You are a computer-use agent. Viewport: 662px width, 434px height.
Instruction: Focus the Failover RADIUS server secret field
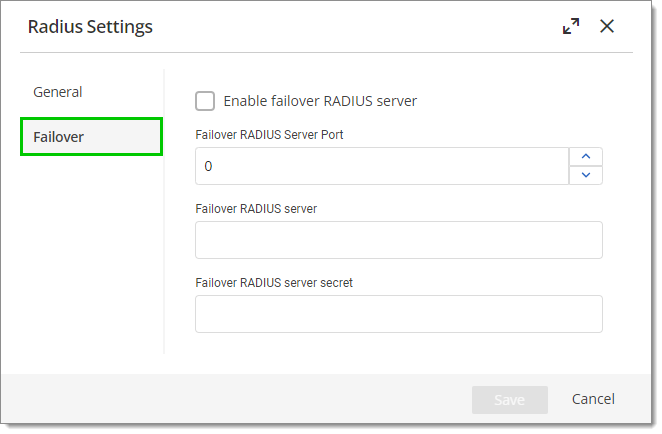point(399,314)
